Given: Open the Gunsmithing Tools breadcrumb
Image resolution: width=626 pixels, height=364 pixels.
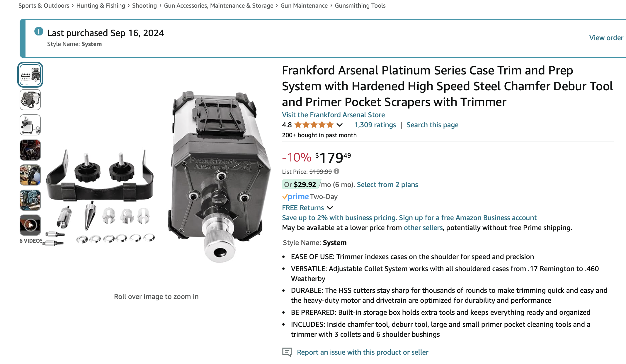Looking at the screenshot, I should 360,6.
